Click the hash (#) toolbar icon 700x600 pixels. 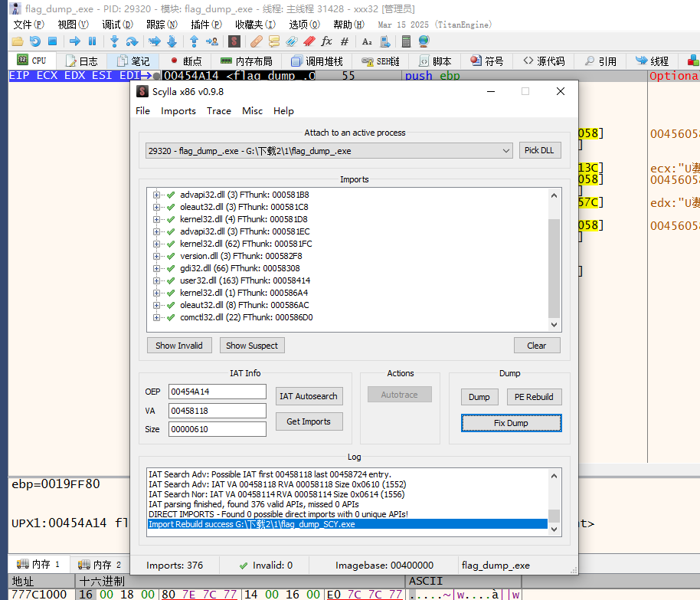click(x=345, y=41)
